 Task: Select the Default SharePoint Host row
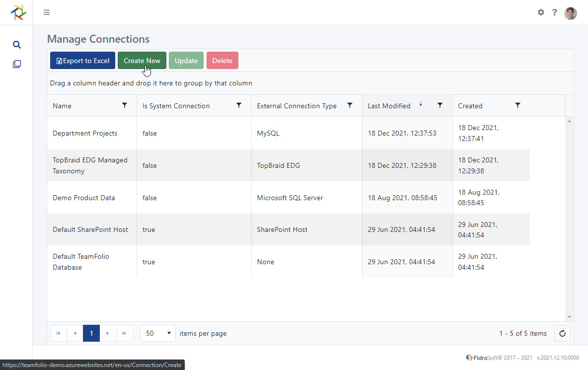pos(90,229)
